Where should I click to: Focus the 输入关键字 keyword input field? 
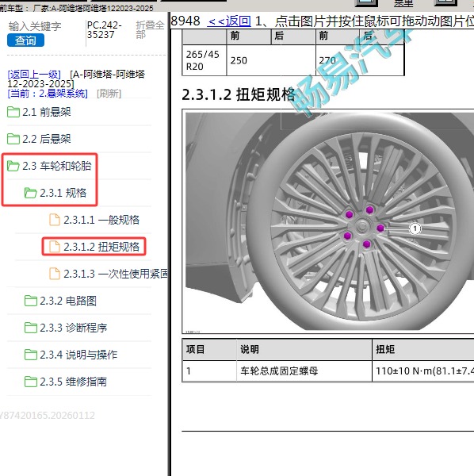[35, 26]
